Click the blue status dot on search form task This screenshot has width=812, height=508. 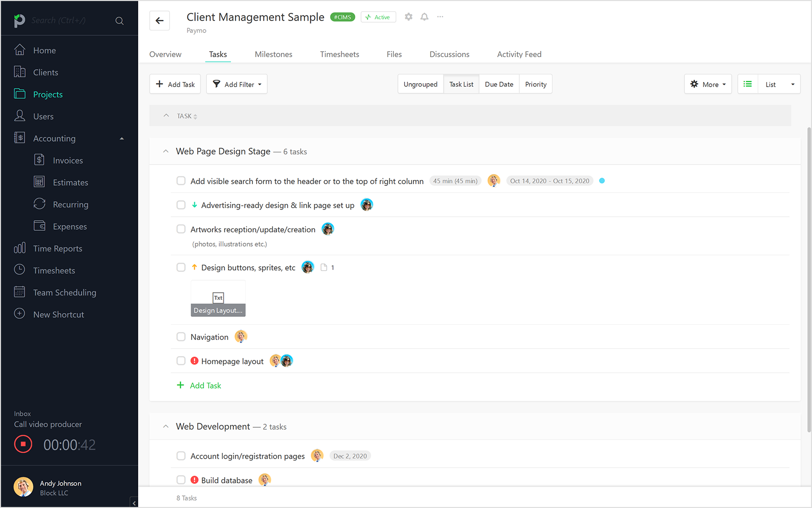602,181
